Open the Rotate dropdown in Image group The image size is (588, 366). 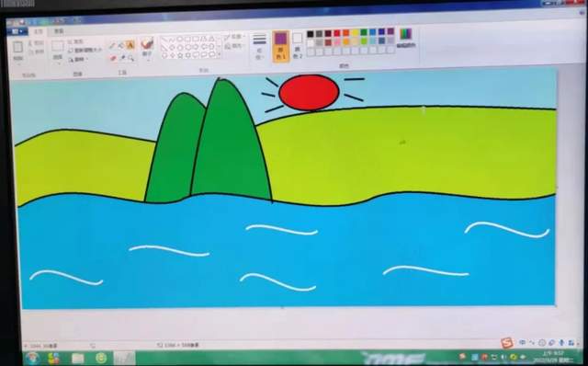coord(79,59)
